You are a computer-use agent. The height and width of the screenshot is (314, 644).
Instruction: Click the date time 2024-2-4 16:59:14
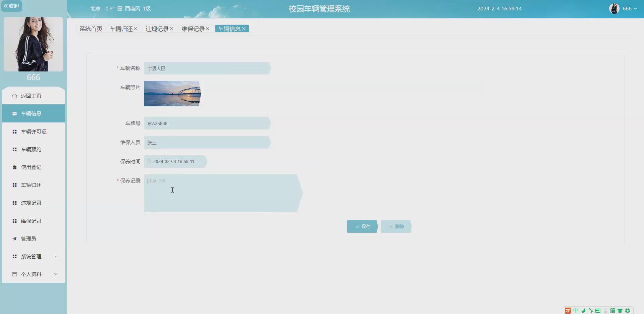click(x=499, y=9)
